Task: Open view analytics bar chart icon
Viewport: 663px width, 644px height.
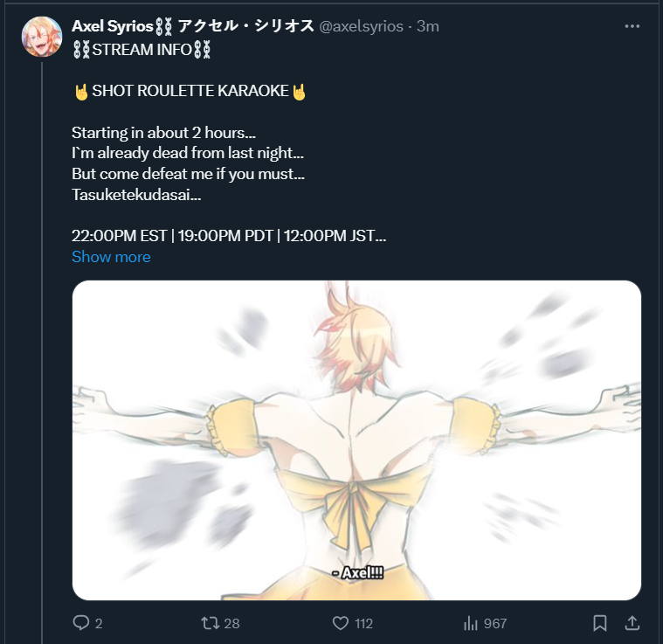Action: (470, 623)
